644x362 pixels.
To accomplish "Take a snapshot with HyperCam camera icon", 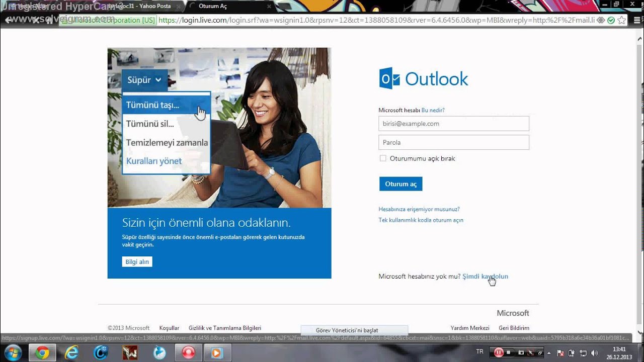I will tap(521, 352).
